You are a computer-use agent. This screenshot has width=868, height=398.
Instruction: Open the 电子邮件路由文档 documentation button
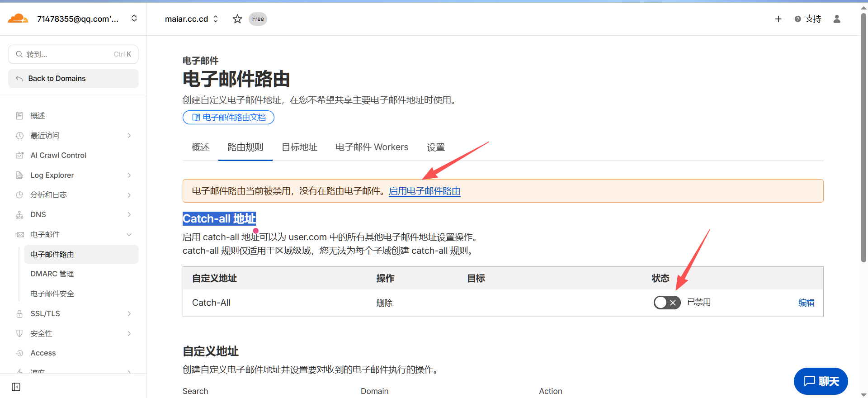[x=228, y=117]
